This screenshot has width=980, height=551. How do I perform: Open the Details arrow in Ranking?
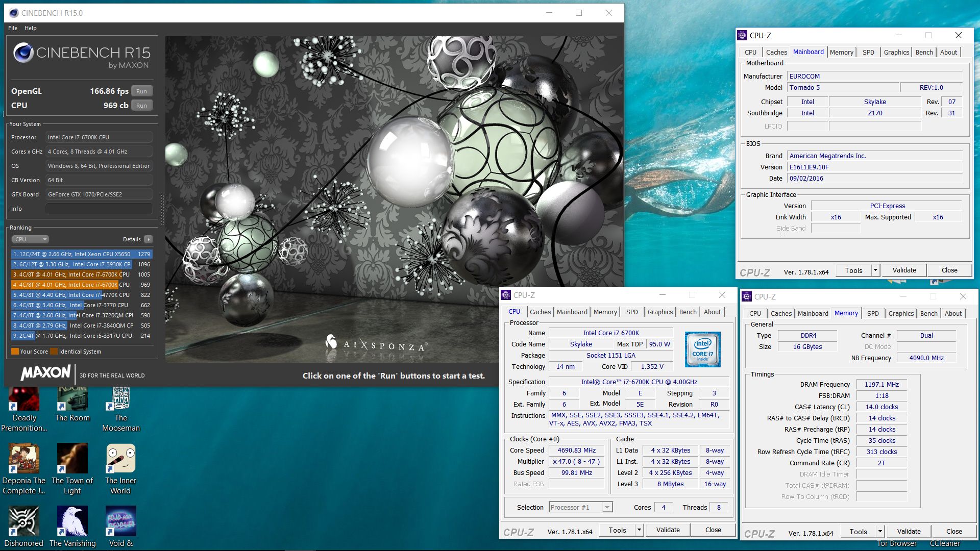[148, 239]
